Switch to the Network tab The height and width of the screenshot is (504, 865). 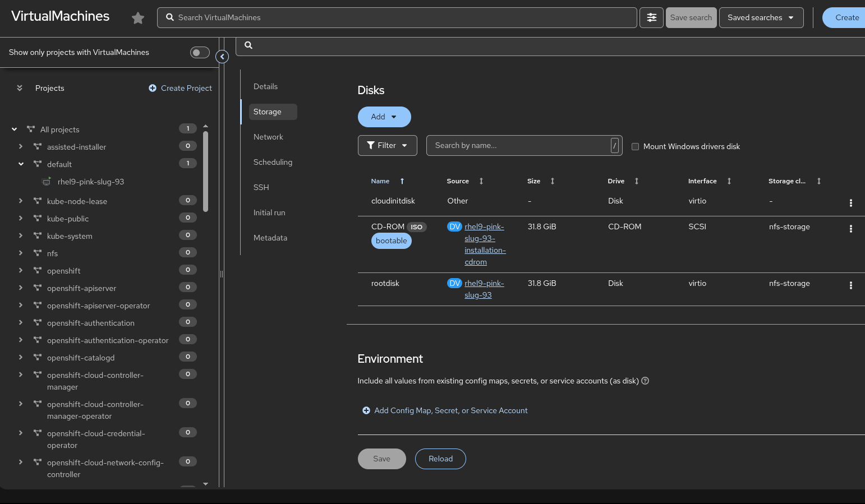[268, 137]
